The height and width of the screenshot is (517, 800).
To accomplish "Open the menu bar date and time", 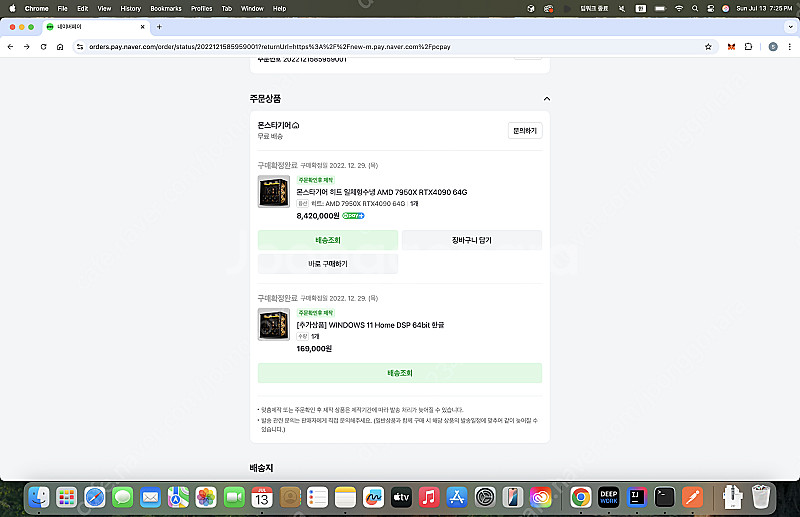I will (764, 8).
